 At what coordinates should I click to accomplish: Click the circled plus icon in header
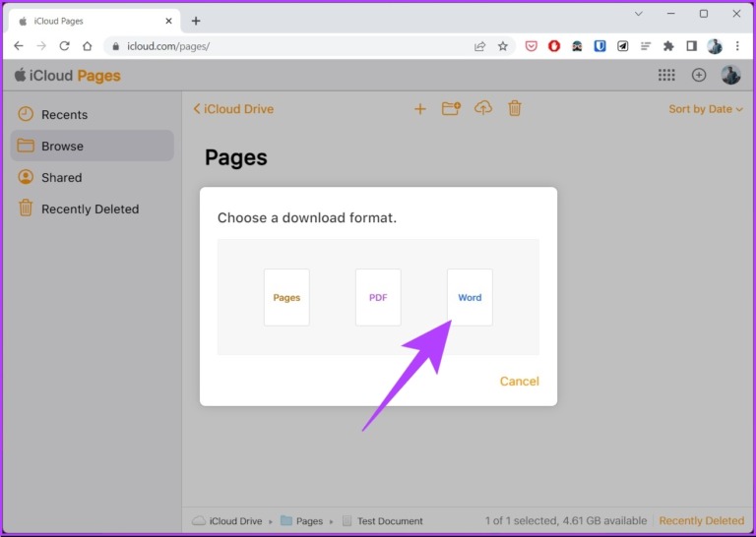point(699,75)
